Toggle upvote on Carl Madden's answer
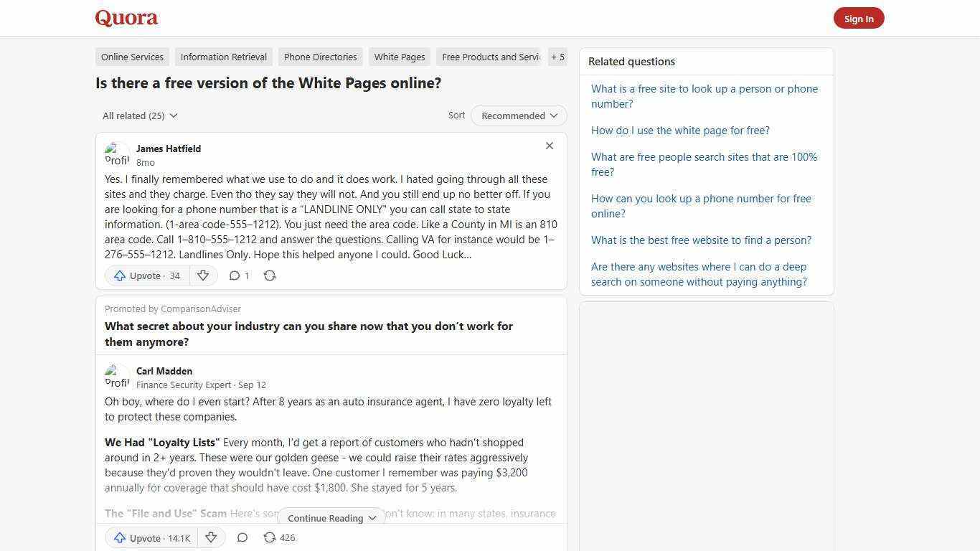This screenshot has height=551, width=980. point(151,537)
